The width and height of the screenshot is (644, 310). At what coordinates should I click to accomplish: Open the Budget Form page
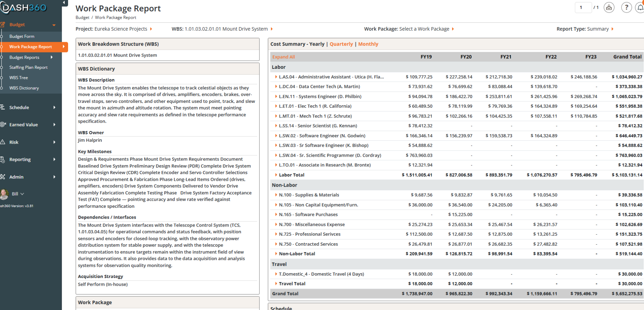tap(22, 36)
